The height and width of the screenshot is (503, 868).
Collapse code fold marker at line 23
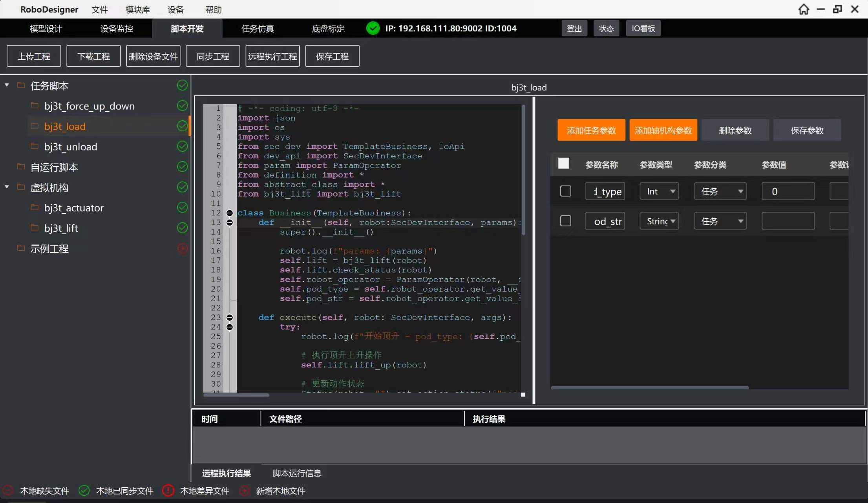point(230,318)
